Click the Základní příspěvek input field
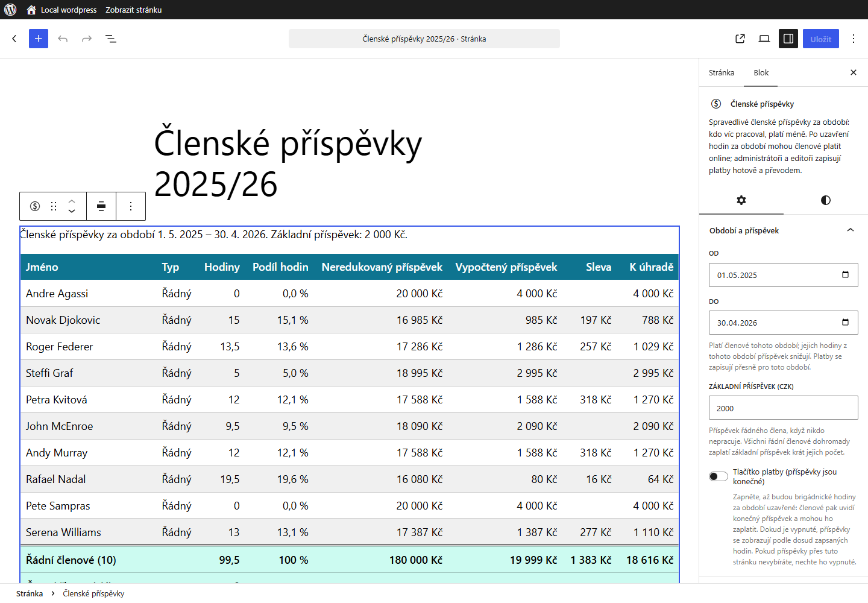This screenshot has height=603, width=868. (784, 408)
